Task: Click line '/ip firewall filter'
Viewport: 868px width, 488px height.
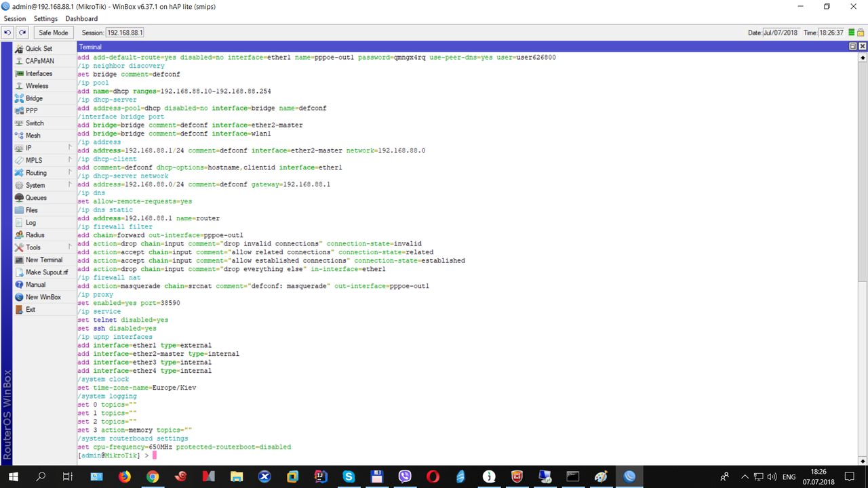Action: coord(115,226)
